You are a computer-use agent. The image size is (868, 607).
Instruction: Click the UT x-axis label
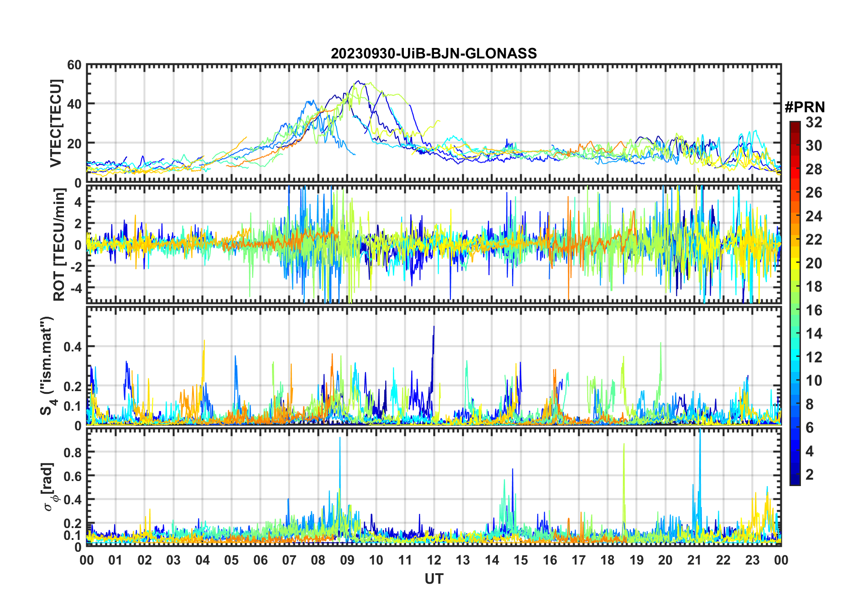click(434, 579)
